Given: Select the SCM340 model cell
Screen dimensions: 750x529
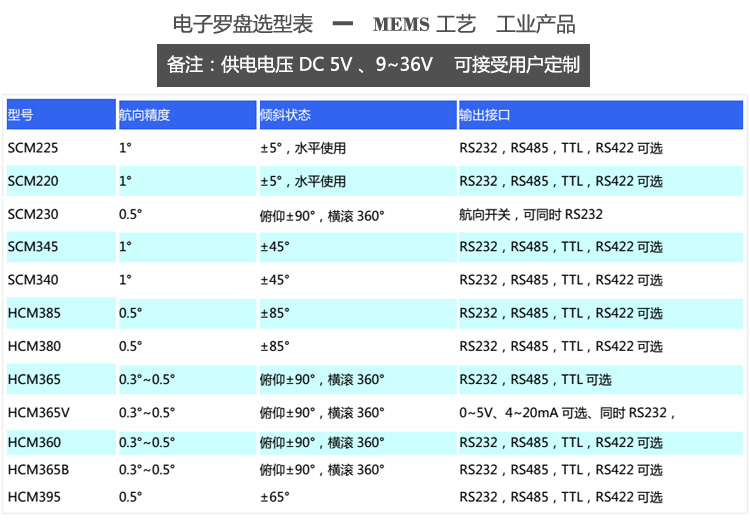Looking at the screenshot, I should [x=33, y=280].
